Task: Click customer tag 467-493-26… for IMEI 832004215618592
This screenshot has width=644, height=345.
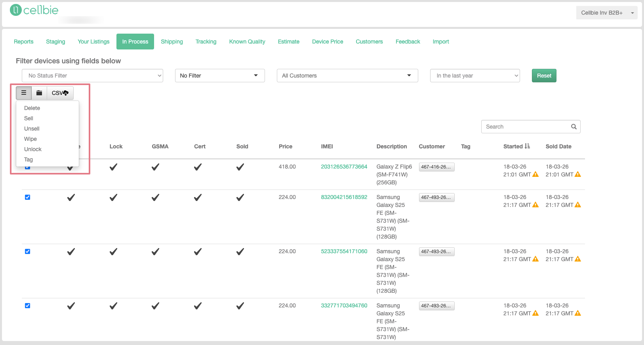Action: (x=436, y=197)
